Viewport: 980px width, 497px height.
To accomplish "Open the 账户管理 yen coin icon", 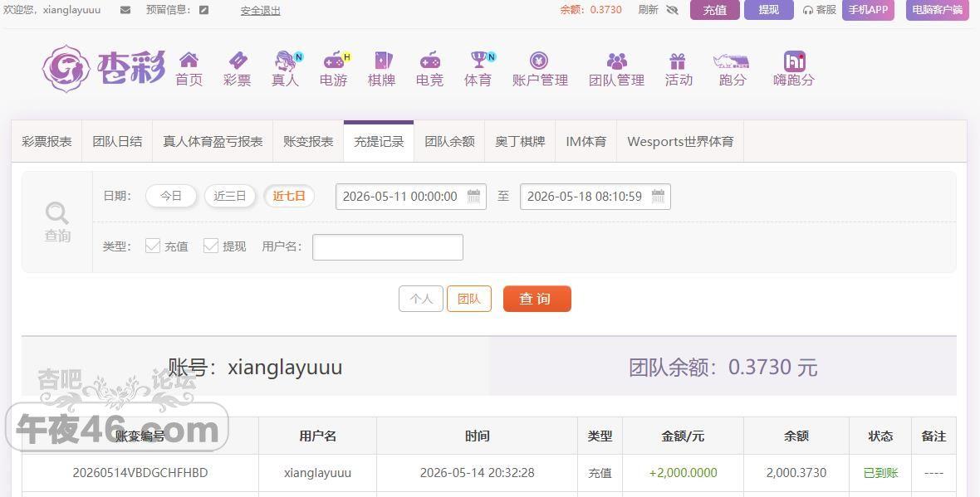I will [x=539, y=60].
